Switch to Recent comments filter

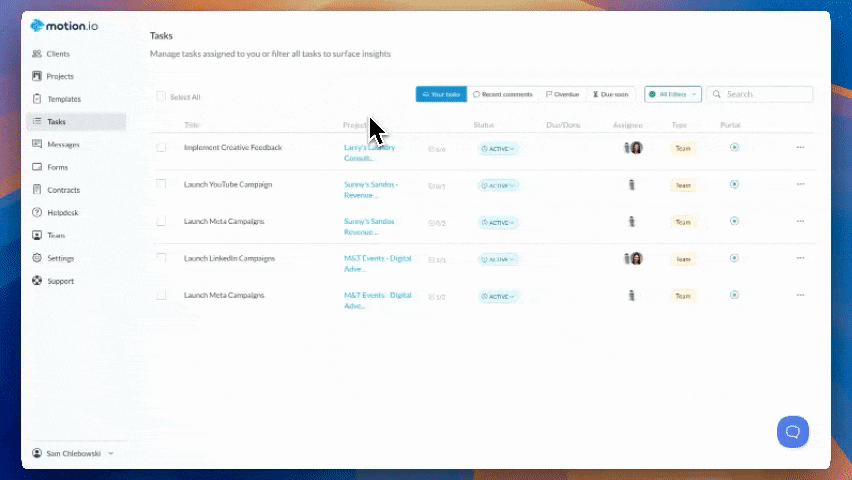tap(503, 94)
